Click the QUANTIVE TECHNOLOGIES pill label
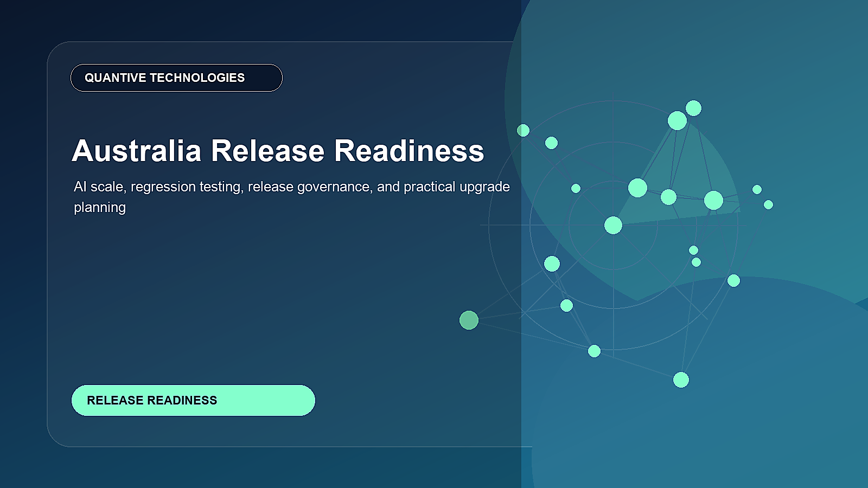This screenshot has height=488, width=868. point(176,78)
